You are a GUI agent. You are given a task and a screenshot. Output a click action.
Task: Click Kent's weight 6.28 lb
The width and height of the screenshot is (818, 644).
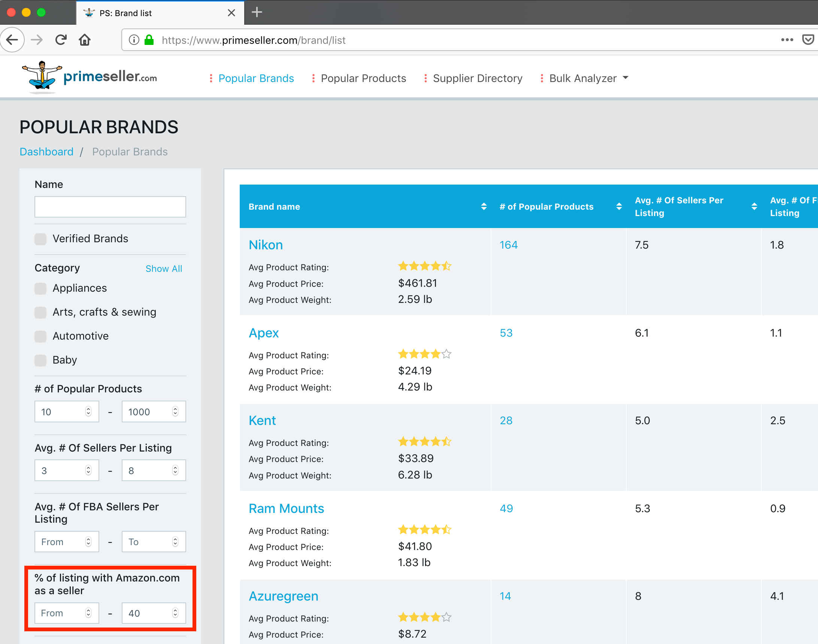(x=415, y=475)
